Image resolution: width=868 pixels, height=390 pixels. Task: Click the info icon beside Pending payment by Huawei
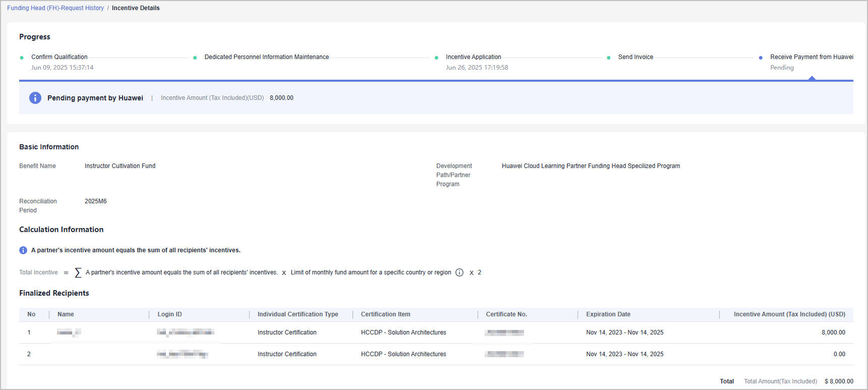(35, 98)
